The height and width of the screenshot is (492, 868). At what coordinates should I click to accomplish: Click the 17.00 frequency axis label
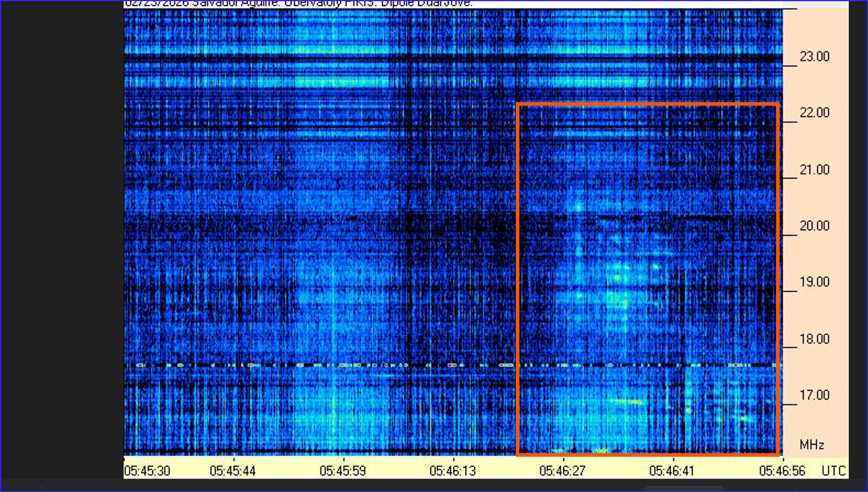815,395
